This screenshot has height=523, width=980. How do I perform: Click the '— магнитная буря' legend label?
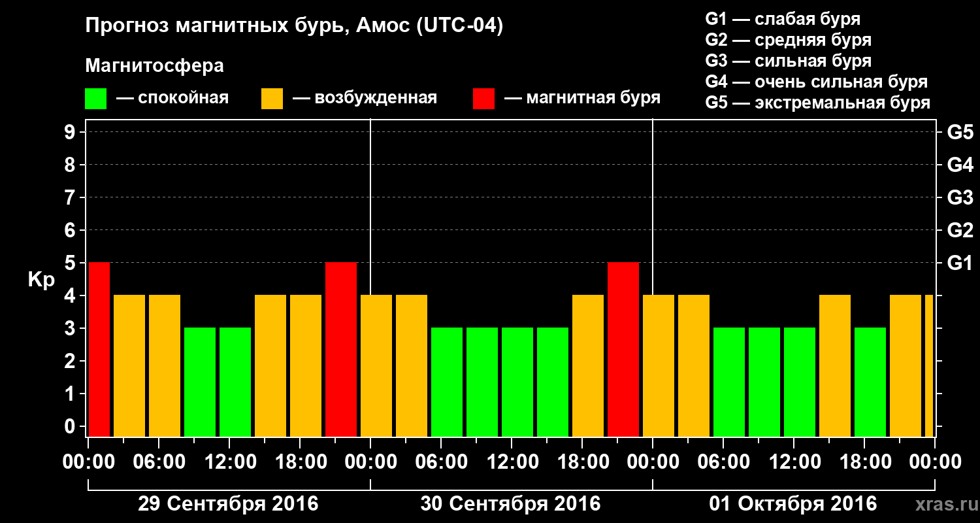(x=583, y=99)
